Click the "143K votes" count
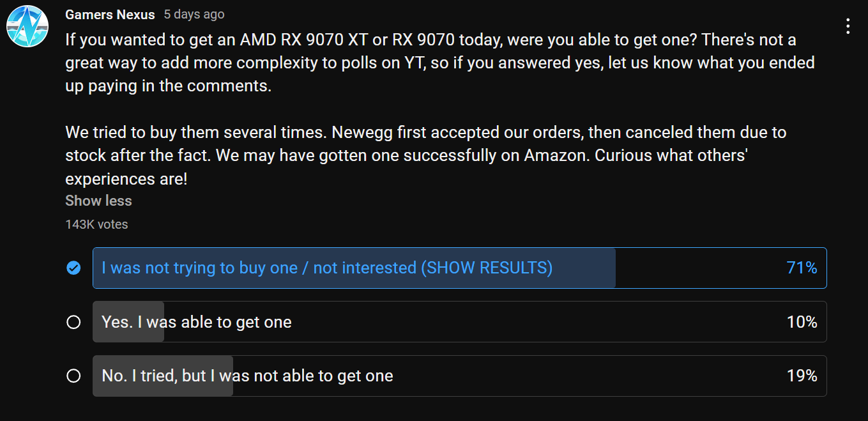This screenshot has height=421, width=868. pos(96,224)
